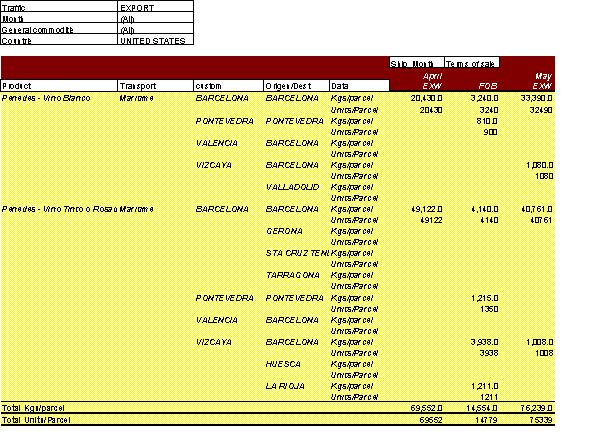Select the total cell showing 69,552.0
This screenshot has width=589, height=436.
pos(426,408)
